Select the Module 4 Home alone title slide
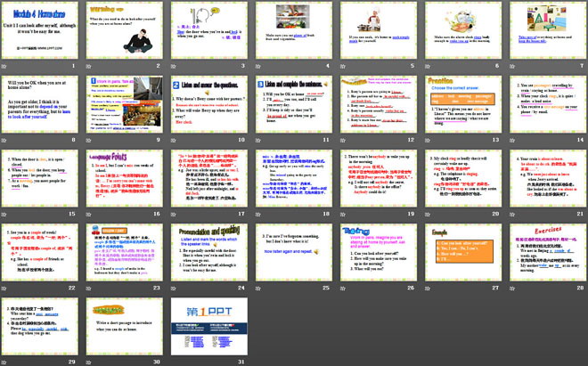Screen dimensions: 588x366 coord(40,30)
